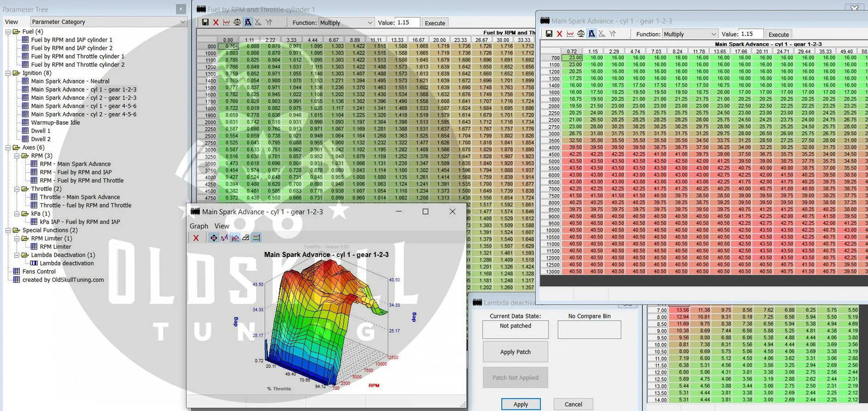Toggle the highlighted metronome icon in Spark Advance toolbar
This screenshot has width=868, height=411.
[x=592, y=34]
